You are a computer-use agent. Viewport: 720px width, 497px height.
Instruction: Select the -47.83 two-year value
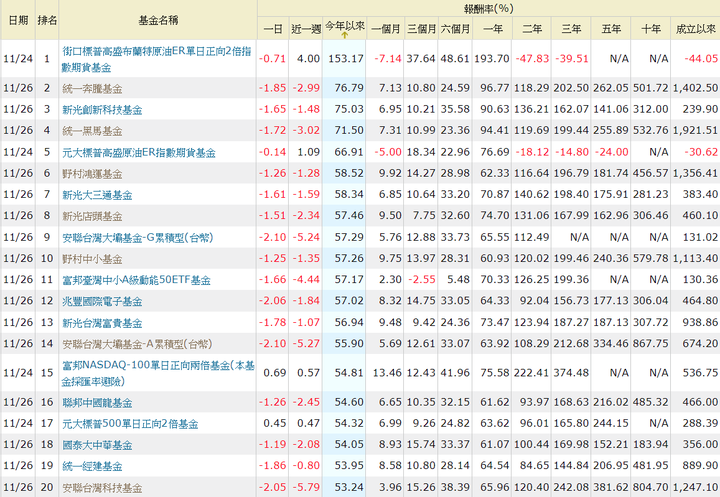(532, 59)
